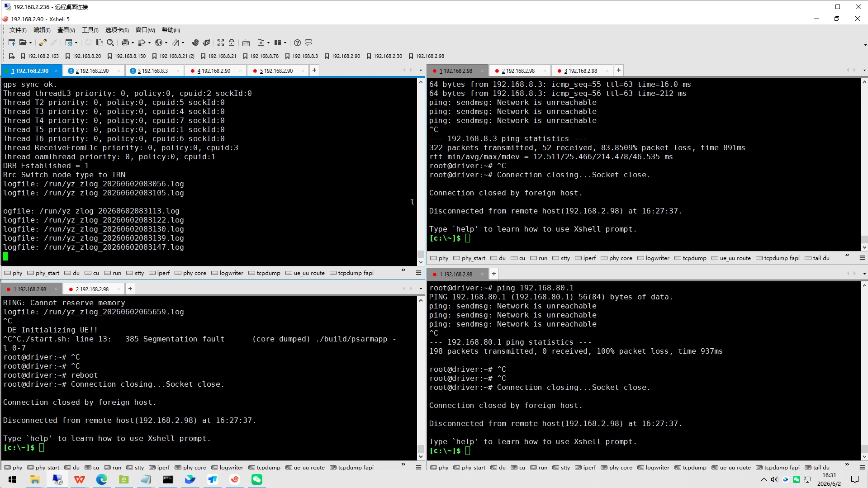
Task: Click bookmark link 192.168.8.150
Action: (x=126, y=56)
